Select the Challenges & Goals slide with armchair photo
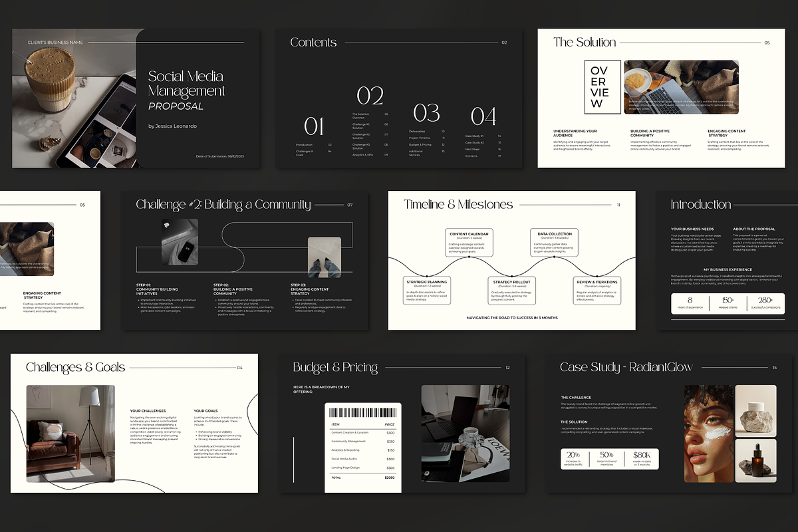The height and width of the screenshot is (532, 798). (x=136, y=424)
